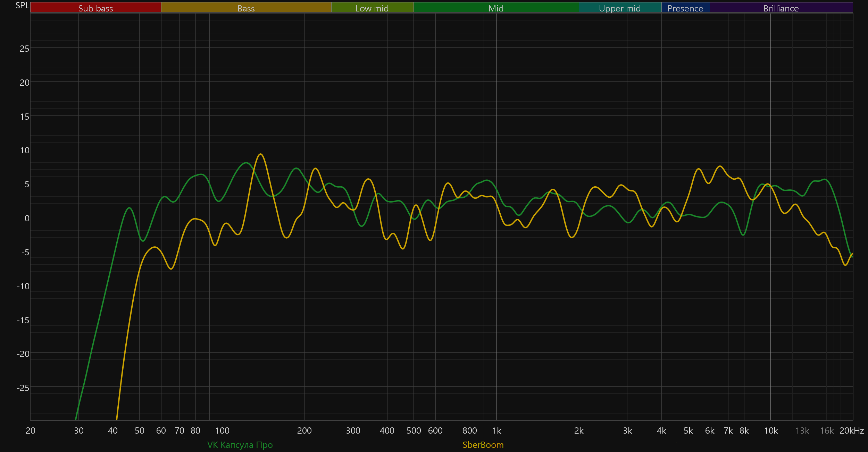
Task: Click the Brilliance band header
Action: pyautogui.click(x=781, y=8)
